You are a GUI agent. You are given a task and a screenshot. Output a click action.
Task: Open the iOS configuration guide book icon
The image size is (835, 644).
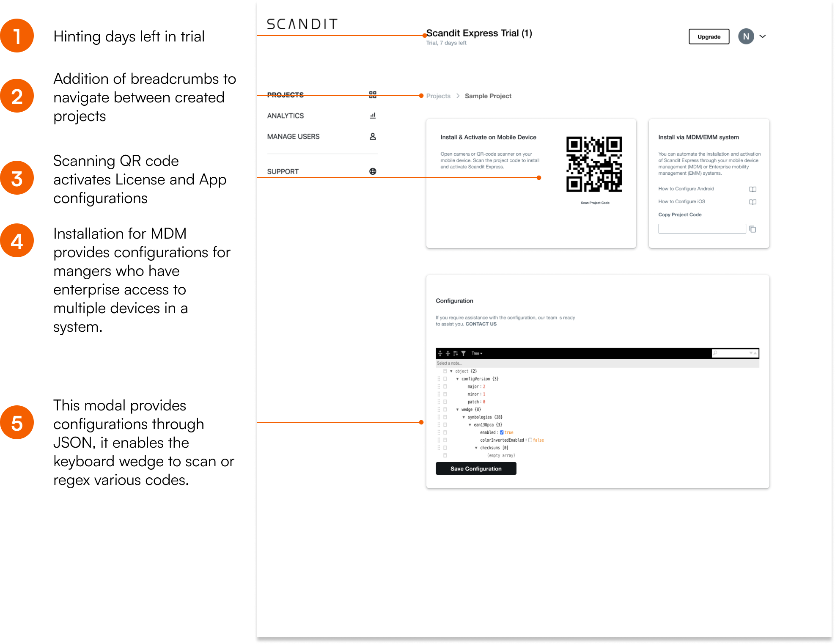753,202
